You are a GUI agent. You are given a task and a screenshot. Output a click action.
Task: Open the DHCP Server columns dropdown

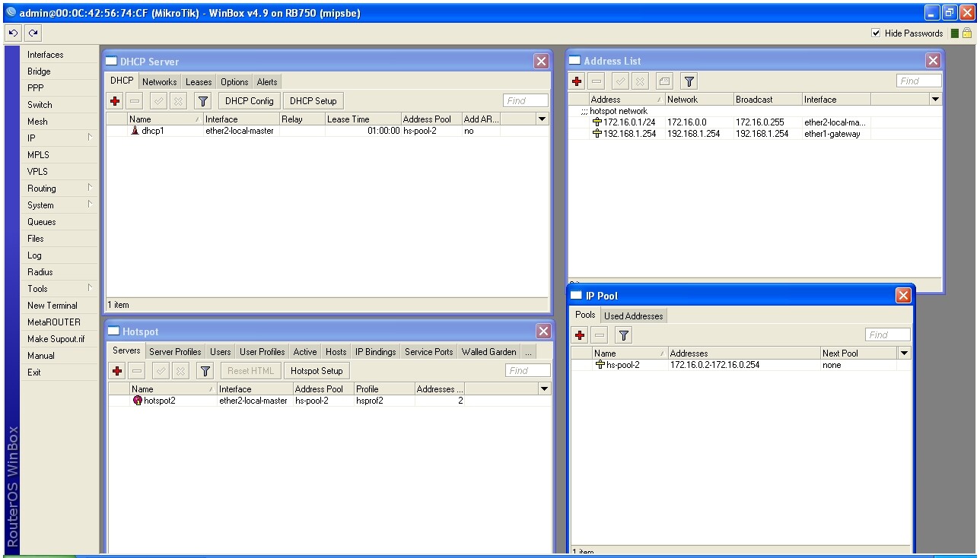(x=542, y=119)
